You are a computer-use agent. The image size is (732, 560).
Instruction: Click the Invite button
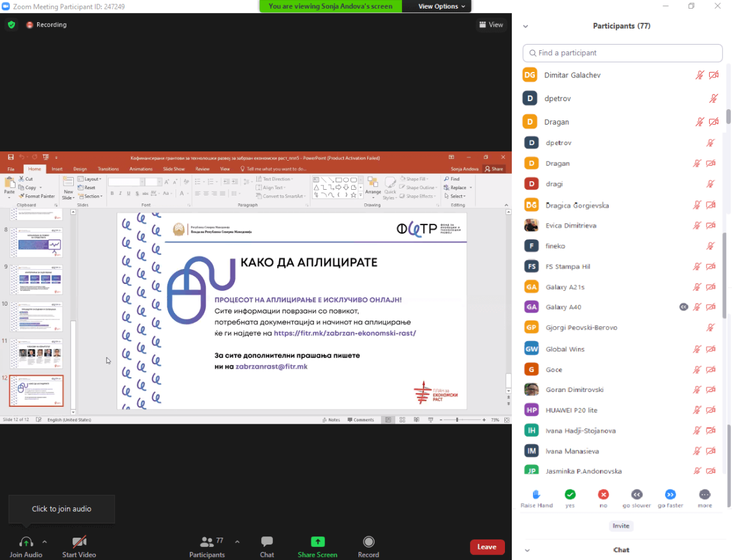pyautogui.click(x=621, y=526)
